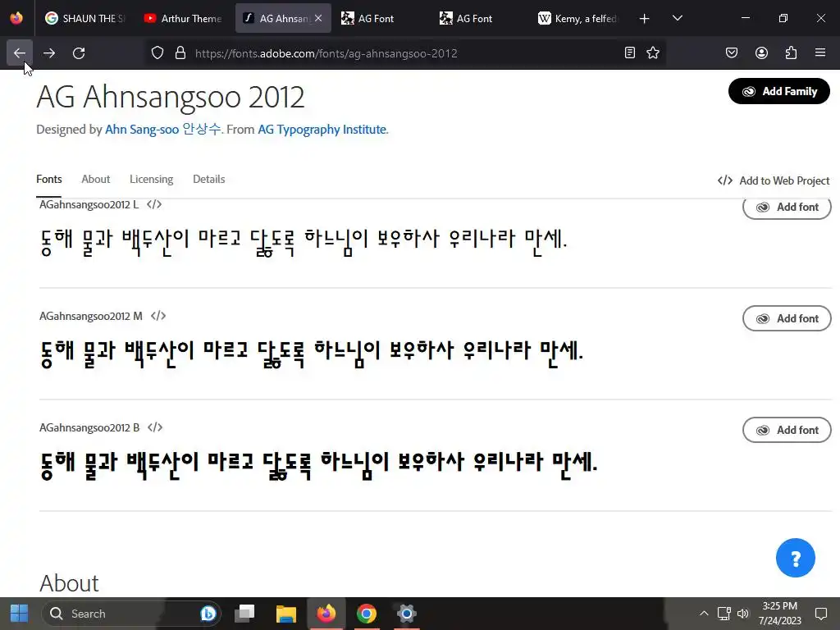Switch to the SHAUN THE S tab

click(84, 18)
